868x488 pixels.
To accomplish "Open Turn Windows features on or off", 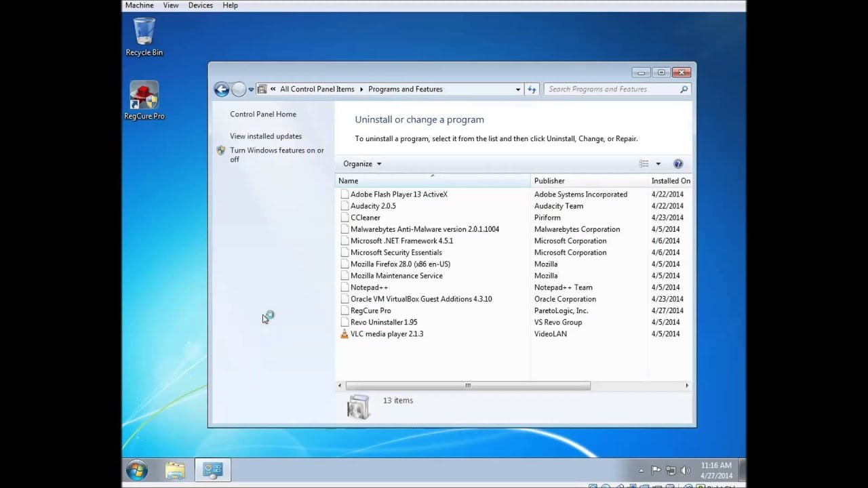I will pos(277,155).
